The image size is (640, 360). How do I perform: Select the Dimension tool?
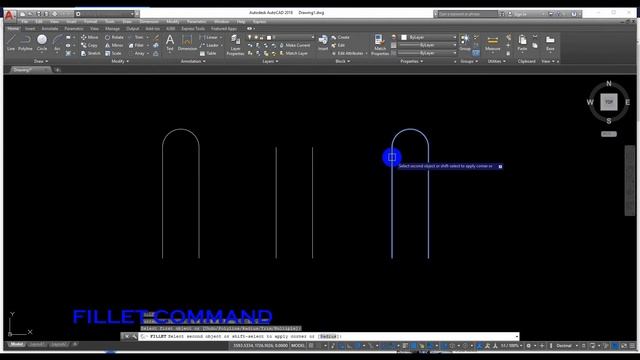coord(187,42)
